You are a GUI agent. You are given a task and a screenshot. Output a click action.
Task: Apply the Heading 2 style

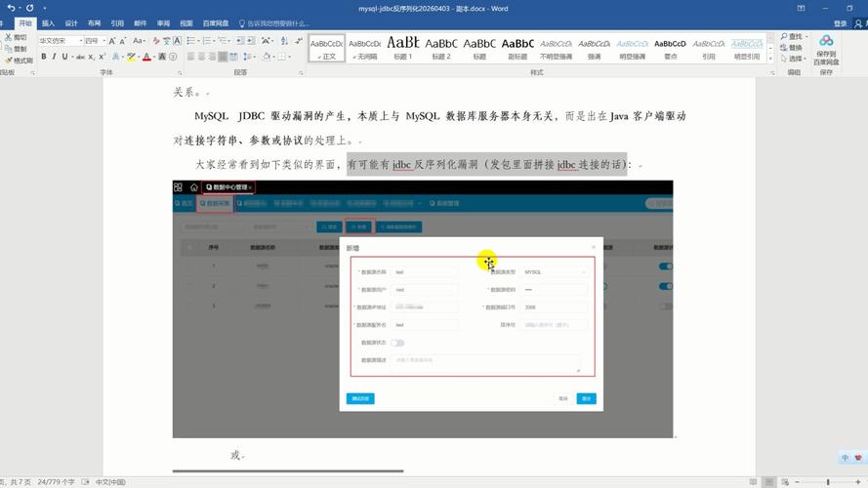point(441,49)
